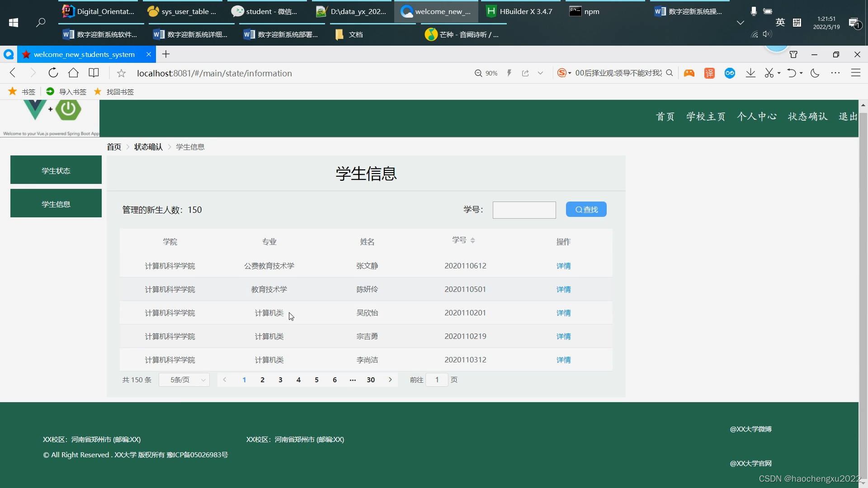Screen dimensions: 868x488
Task: Open 书签 bookmarks folder
Action: click(22, 92)
